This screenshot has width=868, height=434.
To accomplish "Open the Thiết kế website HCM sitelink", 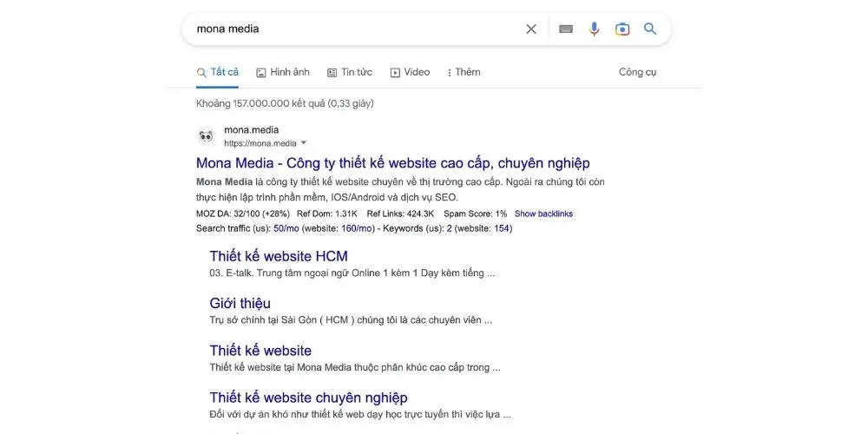I will pos(279,256).
